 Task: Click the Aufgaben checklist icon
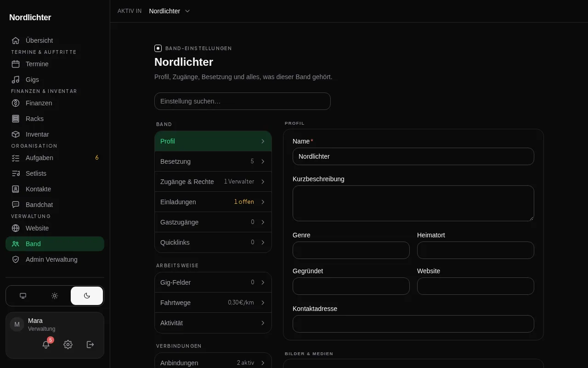16,158
